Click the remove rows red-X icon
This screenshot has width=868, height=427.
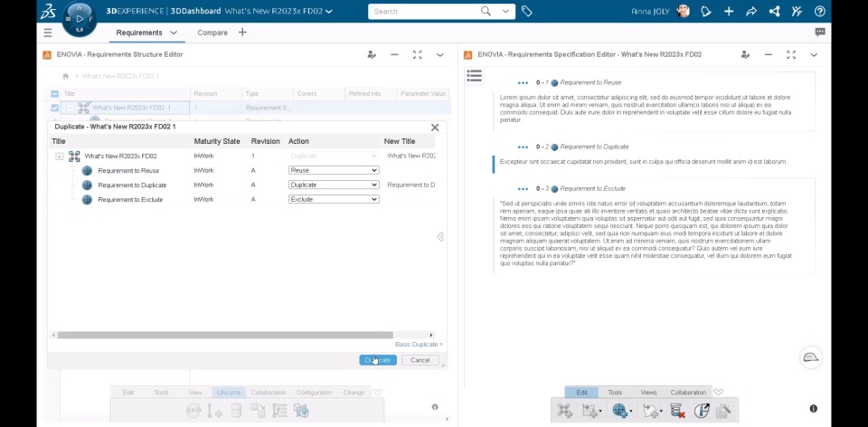tap(677, 411)
